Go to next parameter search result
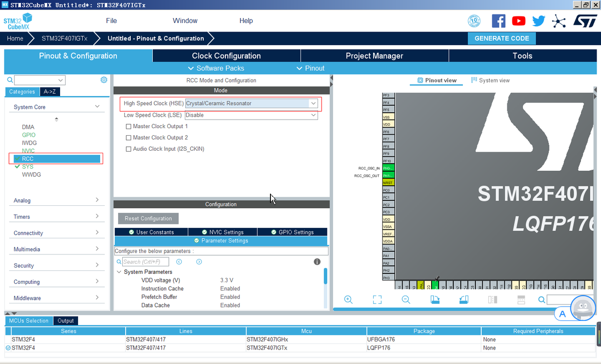601x364 pixels. coord(199,262)
